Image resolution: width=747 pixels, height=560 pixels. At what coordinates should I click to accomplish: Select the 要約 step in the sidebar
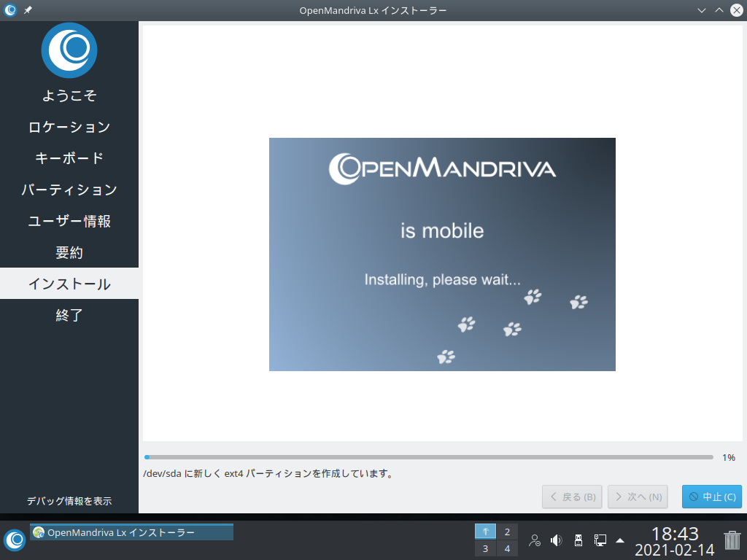click(x=69, y=253)
